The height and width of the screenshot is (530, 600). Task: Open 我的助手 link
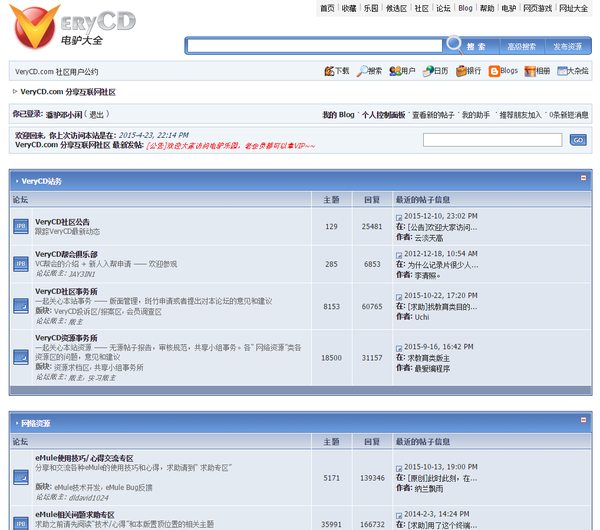click(x=476, y=115)
